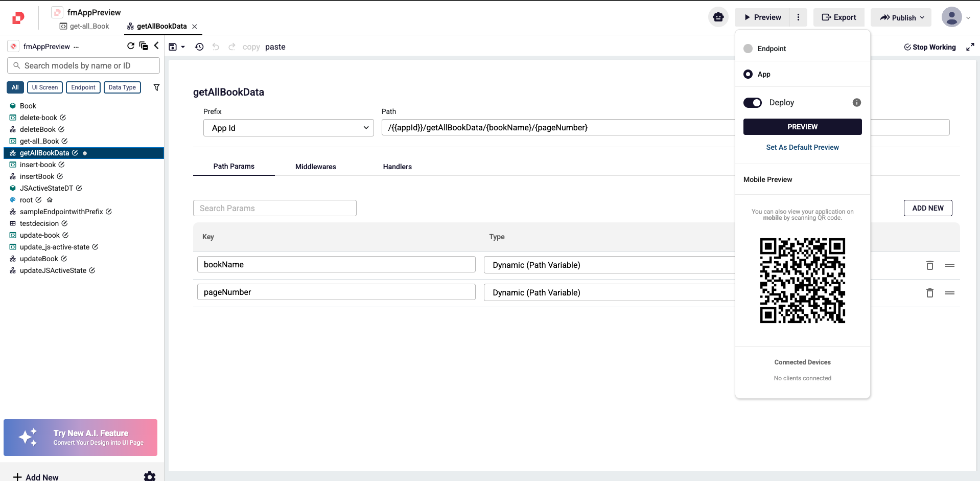Switch to the Middlewares tab
The width and height of the screenshot is (980, 481).
(315, 167)
